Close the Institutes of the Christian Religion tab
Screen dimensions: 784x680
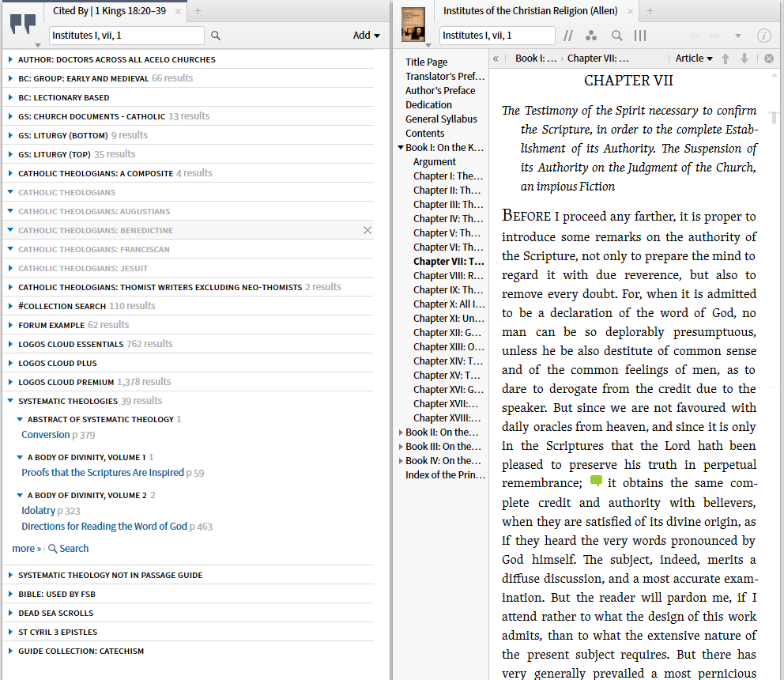(x=630, y=11)
